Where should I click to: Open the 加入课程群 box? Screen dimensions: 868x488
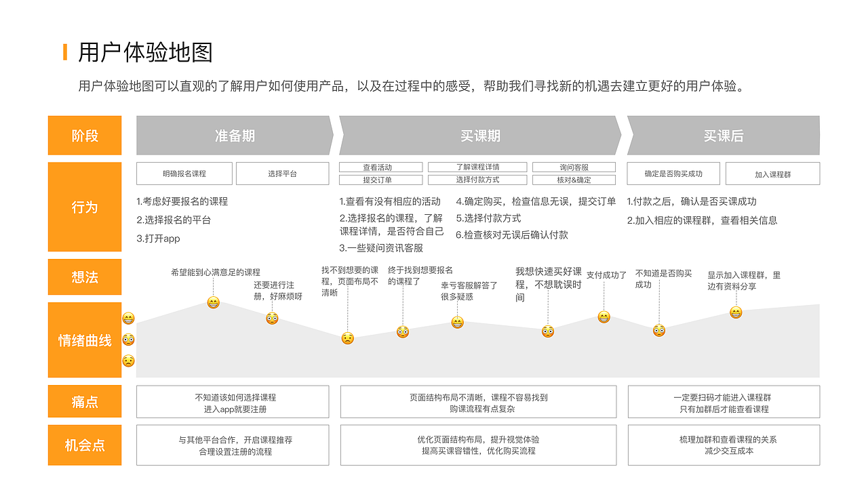pos(772,173)
